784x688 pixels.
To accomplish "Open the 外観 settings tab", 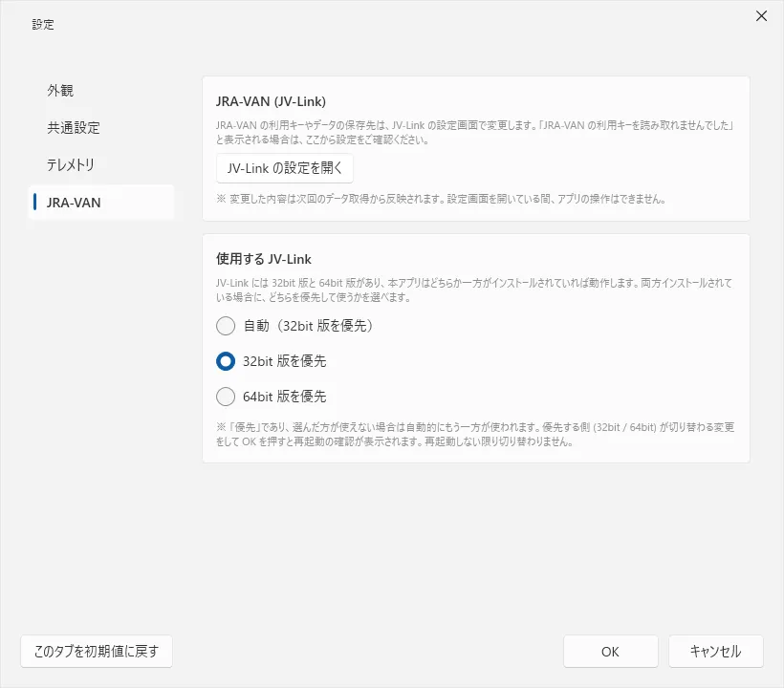I will 101,91.
